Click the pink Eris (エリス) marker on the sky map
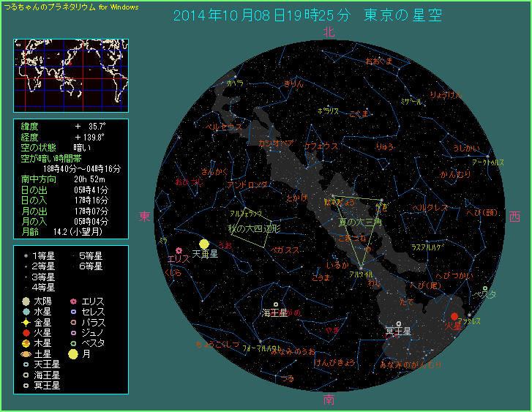This screenshot has height=412, width=532. click(x=179, y=250)
